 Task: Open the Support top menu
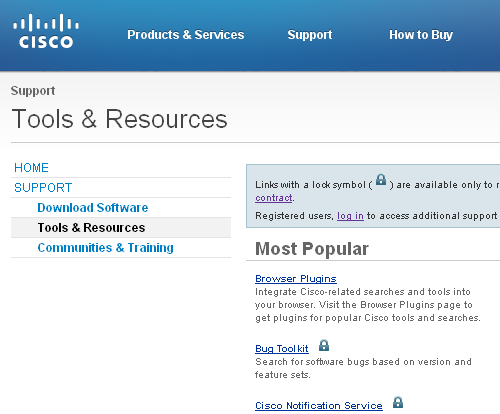pos(310,35)
